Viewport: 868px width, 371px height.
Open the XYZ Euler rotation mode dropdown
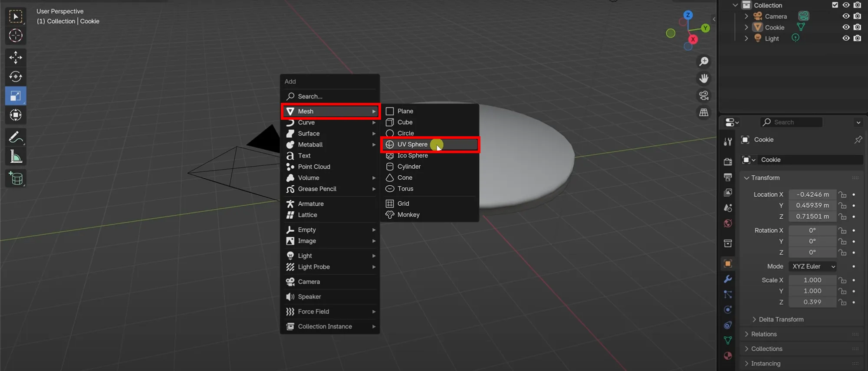tap(812, 266)
